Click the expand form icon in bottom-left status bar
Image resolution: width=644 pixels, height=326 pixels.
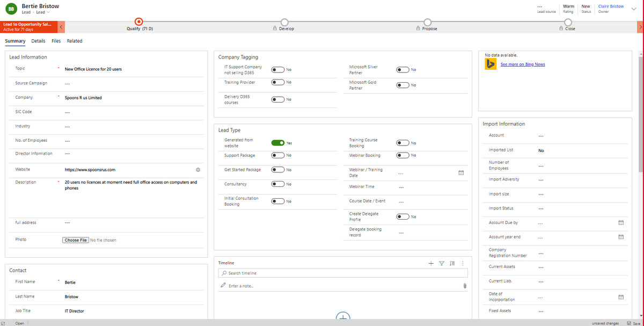(x=4, y=323)
